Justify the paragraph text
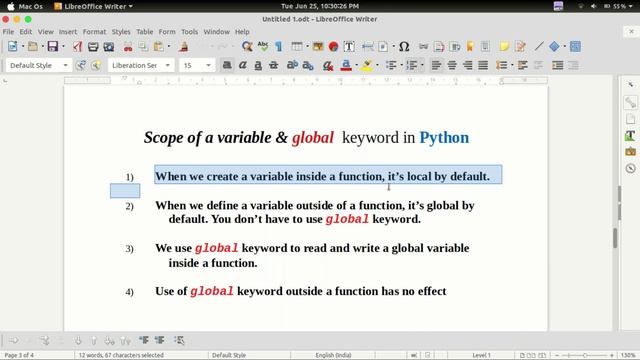Viewport: 640px width, 360px height. (x=483, y=65)
